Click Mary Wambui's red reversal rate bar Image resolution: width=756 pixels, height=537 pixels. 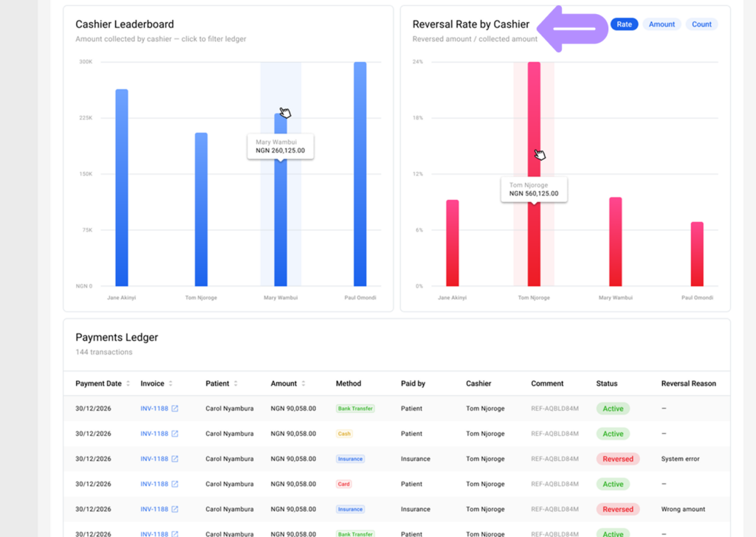[615, 242]
